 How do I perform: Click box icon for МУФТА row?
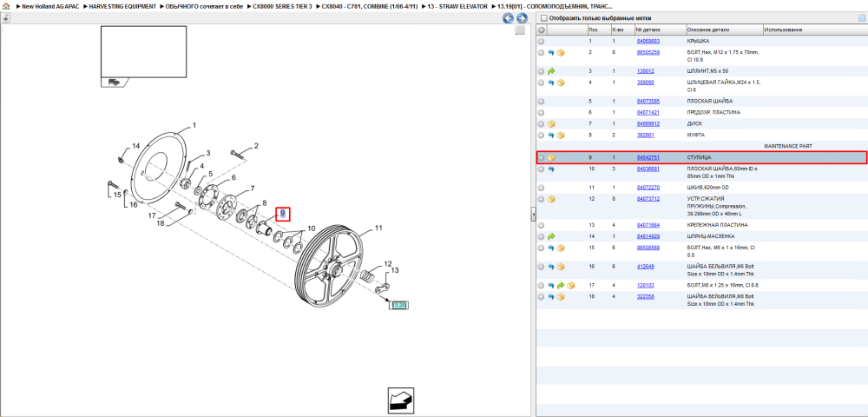(x=560, y=136)
